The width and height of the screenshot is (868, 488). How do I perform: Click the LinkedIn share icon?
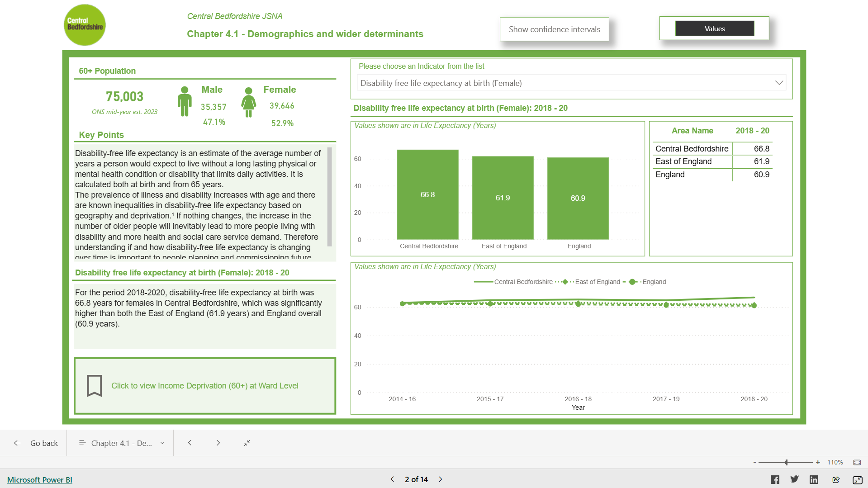814,479
